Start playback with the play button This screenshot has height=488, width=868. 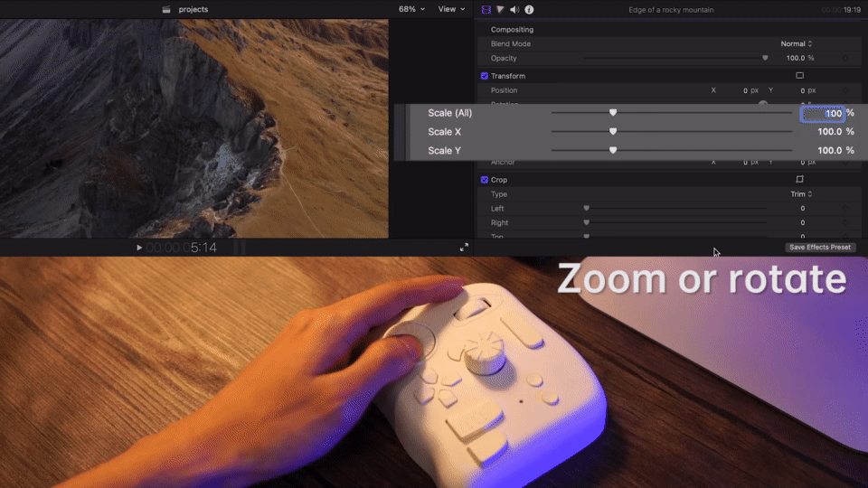pos(139,248)
